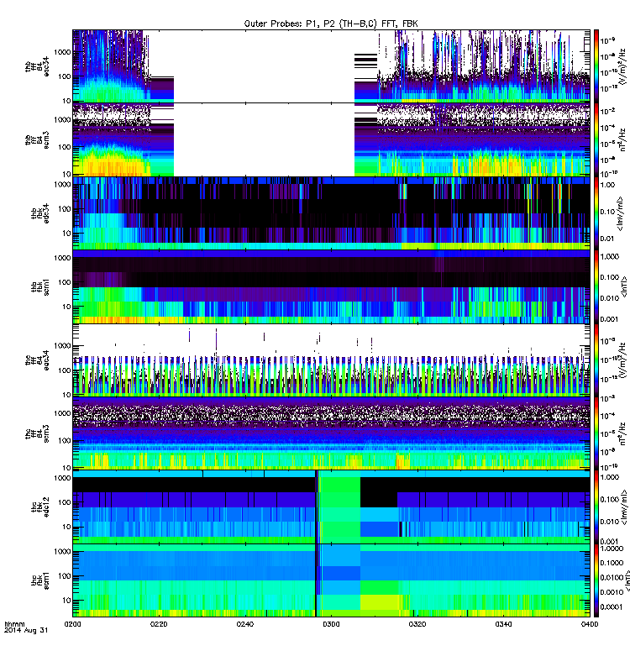Select the thb fff 64 edc34 spectrogram panel
This screenshot has height=672, width=630.
pyautogui.click(x=331, y=66)
